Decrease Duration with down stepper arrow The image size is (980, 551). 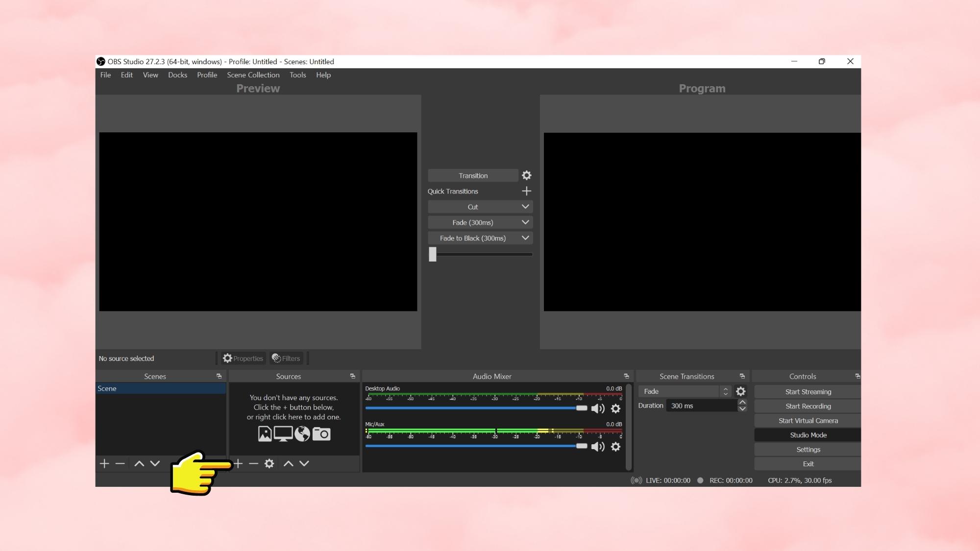tap(742, 409)
